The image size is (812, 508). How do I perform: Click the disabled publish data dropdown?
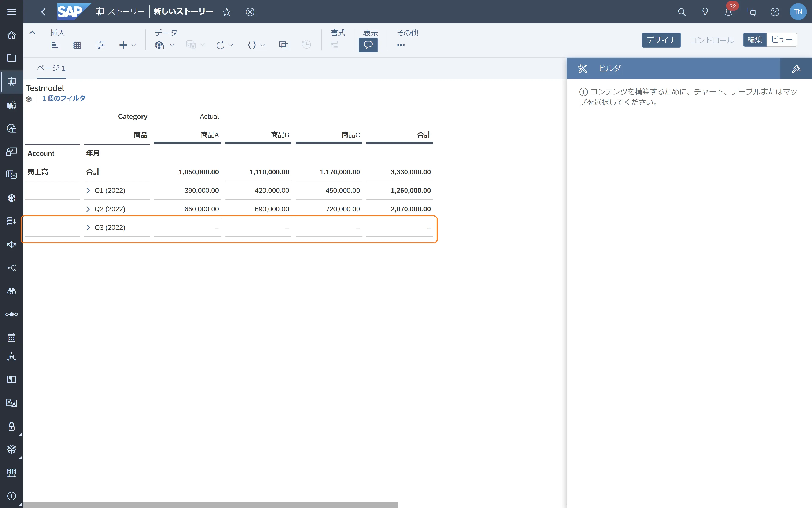(195, 45)
